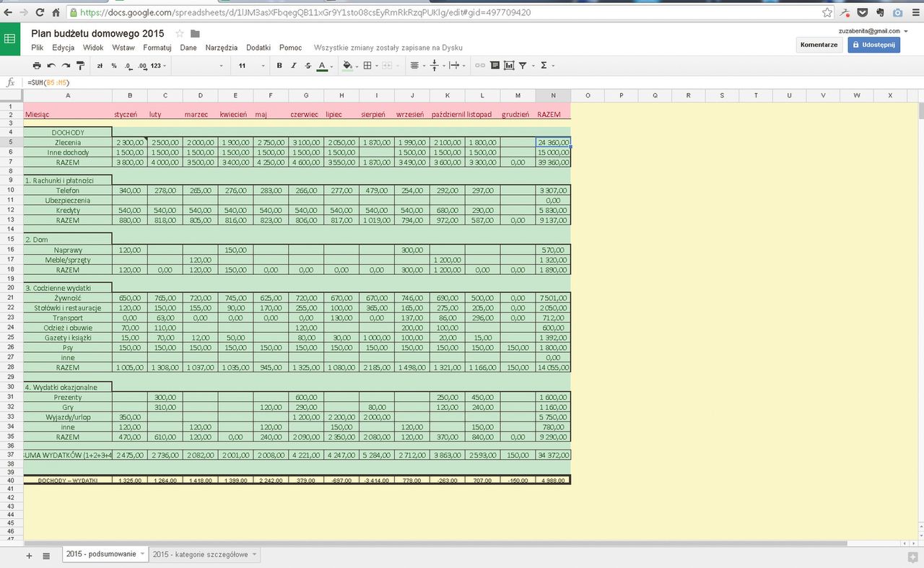Increase decimal places
924x568 pixels.
click(x=142, y=66)
